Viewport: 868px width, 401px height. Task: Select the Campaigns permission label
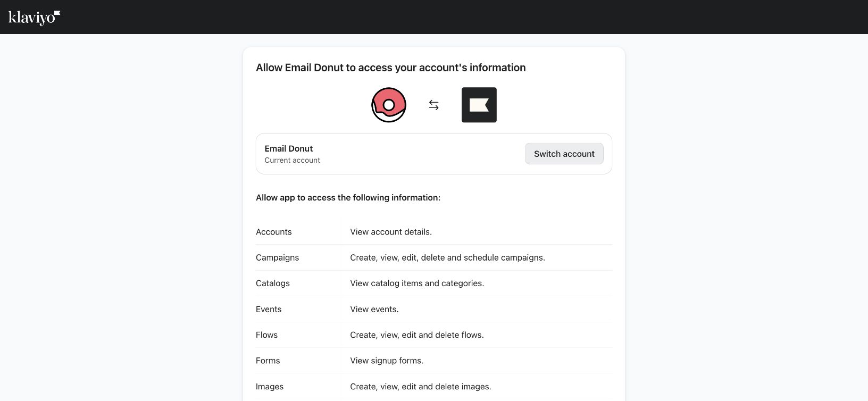(278, 257)
